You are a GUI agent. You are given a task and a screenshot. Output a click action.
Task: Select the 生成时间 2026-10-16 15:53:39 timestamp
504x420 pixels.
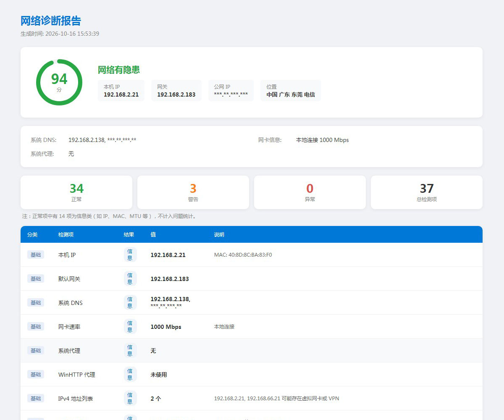pyautogui.click(x=60, y=34)
